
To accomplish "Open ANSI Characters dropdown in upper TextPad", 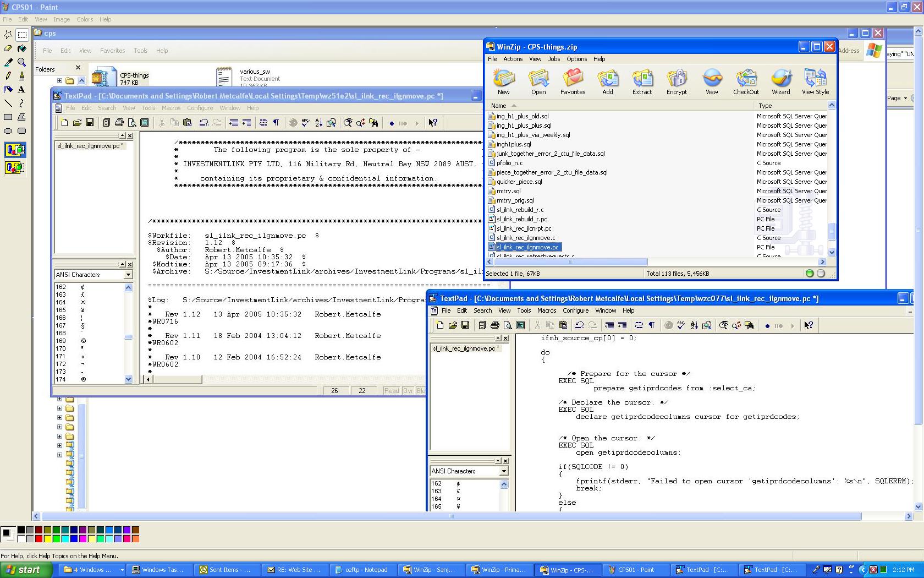I will point(128,275).
